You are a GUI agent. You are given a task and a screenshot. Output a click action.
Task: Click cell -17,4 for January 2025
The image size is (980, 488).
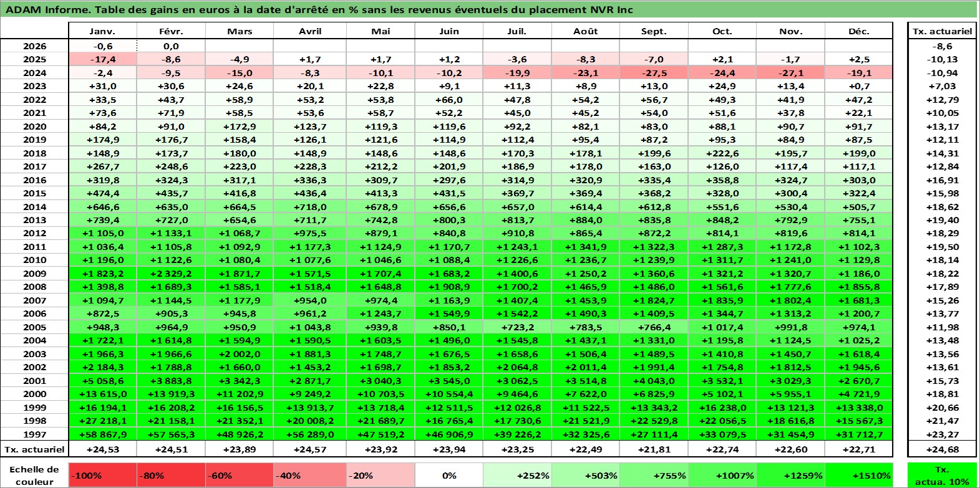tap(102, 59)
